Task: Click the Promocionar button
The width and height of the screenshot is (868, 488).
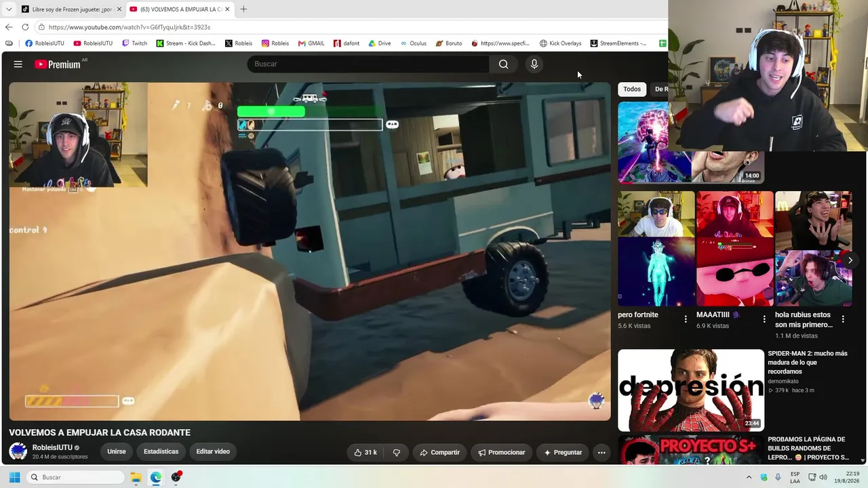Action: pyautogui.click(x=501, y=452)
